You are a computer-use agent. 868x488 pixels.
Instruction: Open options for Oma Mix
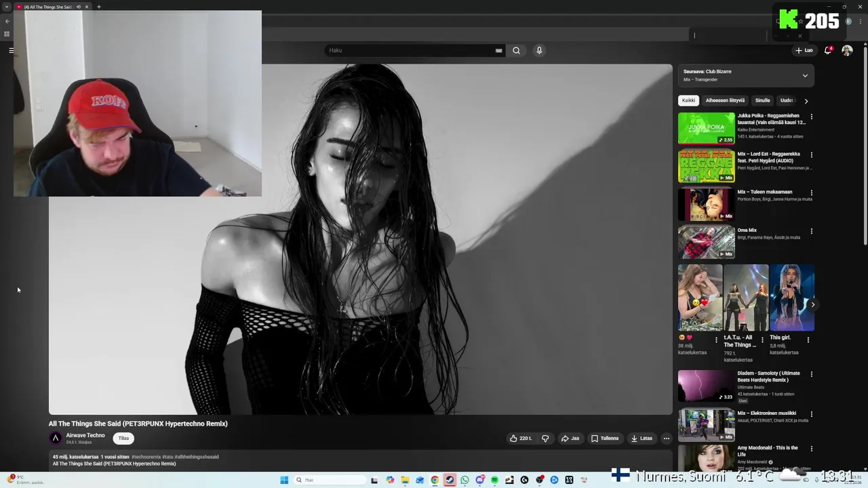pos(811,231)
